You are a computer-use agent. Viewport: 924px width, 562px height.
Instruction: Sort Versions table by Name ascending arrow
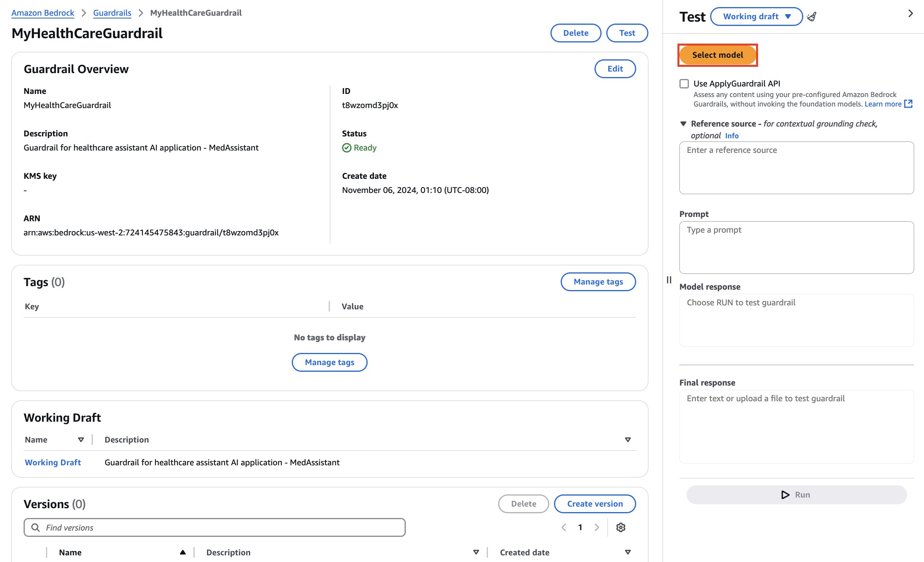(183, 553)
